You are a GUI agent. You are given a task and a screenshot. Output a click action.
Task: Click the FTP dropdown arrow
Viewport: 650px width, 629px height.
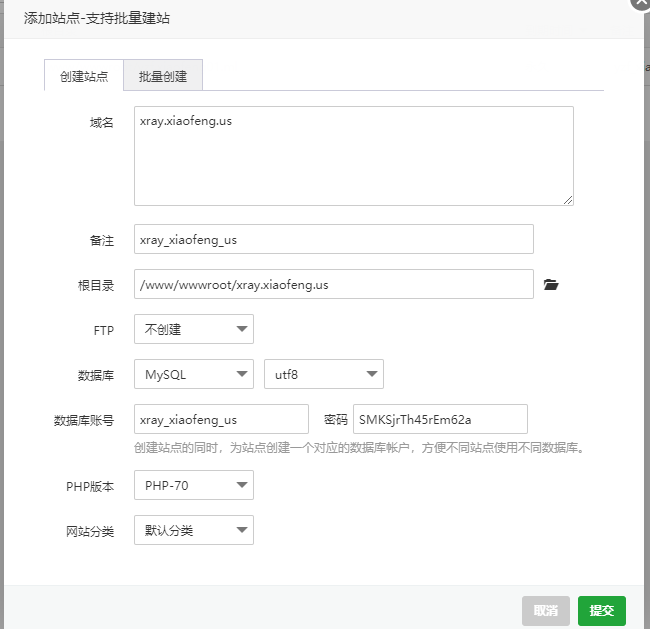[242, 329]
